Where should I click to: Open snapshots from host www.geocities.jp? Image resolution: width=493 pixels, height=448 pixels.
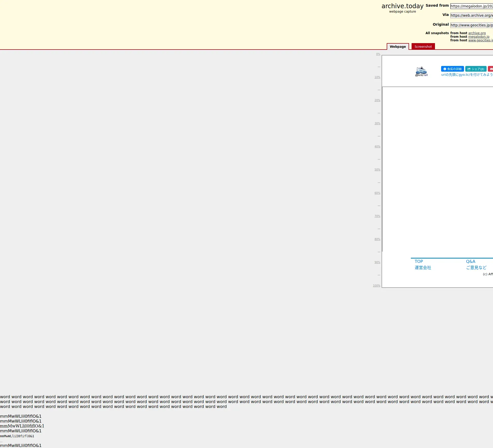click(x=480, y=40)
